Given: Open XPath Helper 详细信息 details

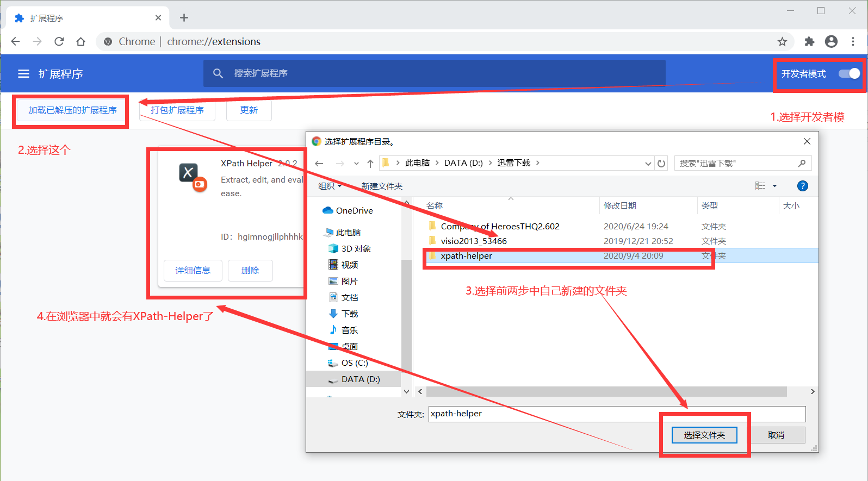Looking at the screenshot, I should (x=193, y=270).
